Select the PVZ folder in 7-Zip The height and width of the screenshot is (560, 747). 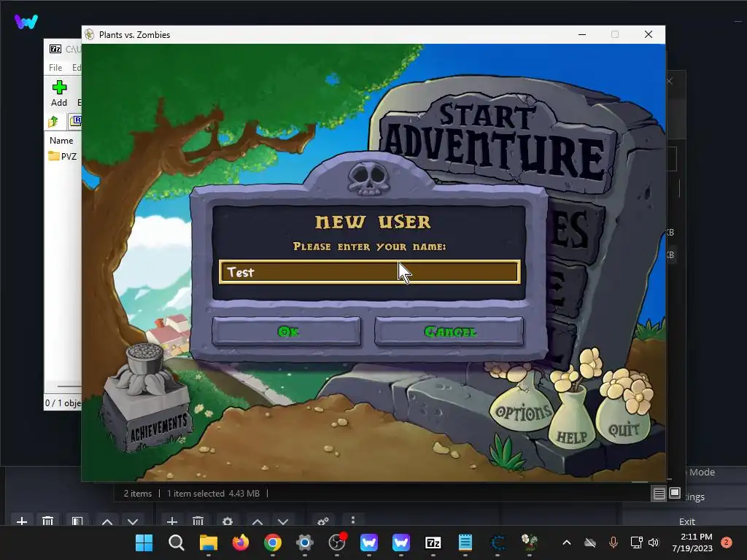tap(63, 156)
